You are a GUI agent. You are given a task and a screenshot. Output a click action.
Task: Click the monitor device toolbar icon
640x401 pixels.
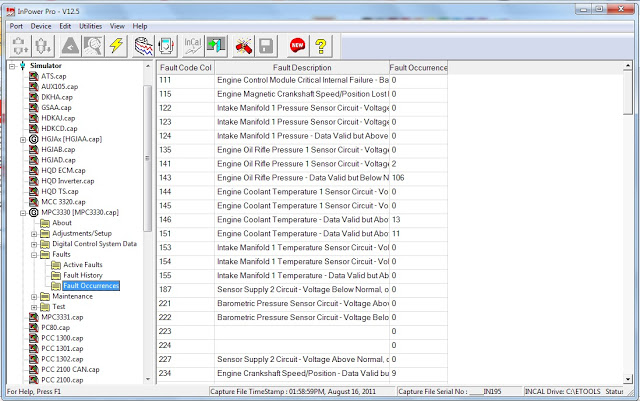[x=167, y=45]
